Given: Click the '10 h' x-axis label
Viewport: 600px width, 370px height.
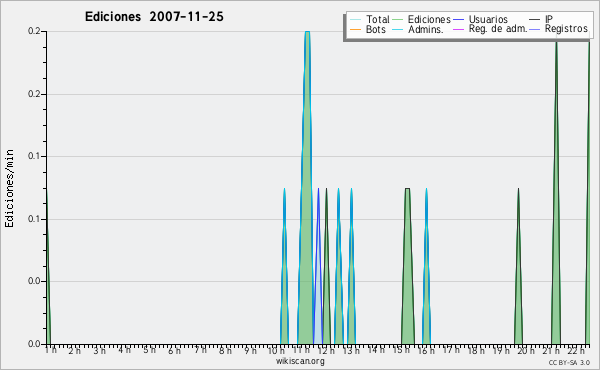Looking at the screenshot, I should click(276, 350).
